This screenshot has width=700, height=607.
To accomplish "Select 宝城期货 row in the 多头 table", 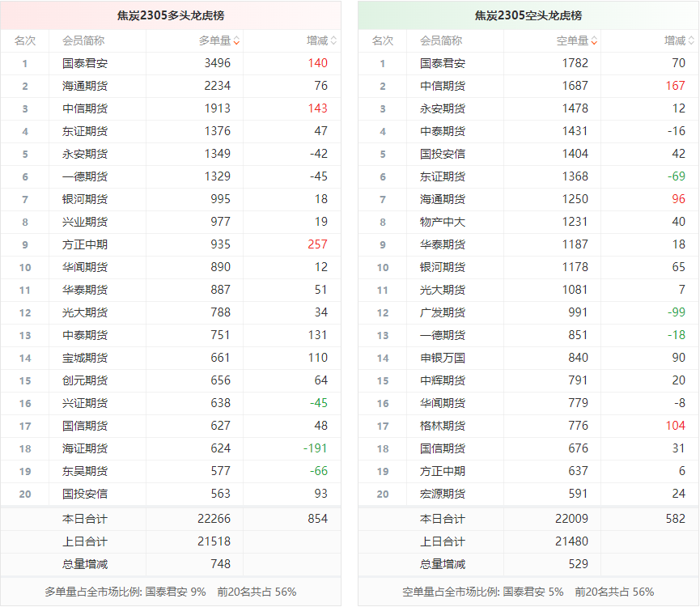I will point(84,358).
